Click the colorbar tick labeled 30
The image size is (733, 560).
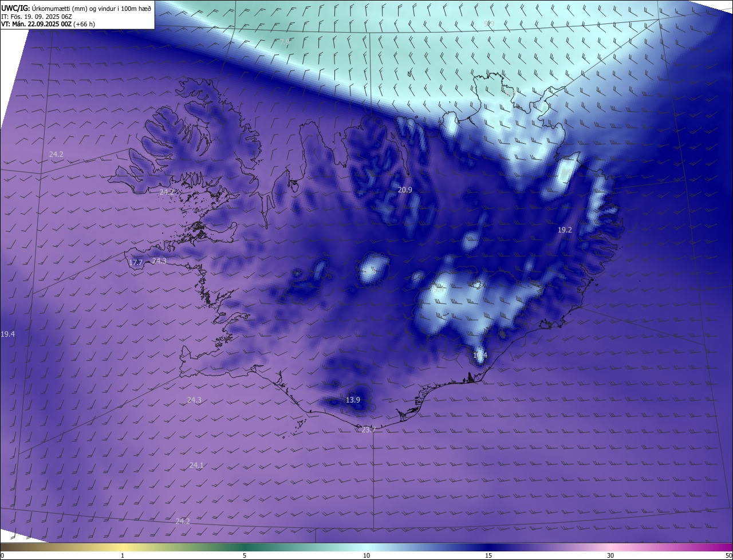pyautogui.click(x=610, y=555)
